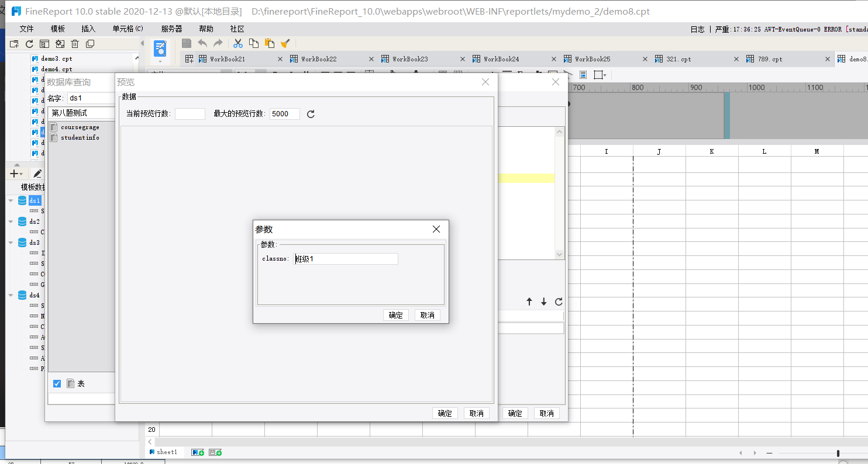Screen dimensions: 868x464
Task: Click the scissors cut icon
Action: [x=238, y=43]
